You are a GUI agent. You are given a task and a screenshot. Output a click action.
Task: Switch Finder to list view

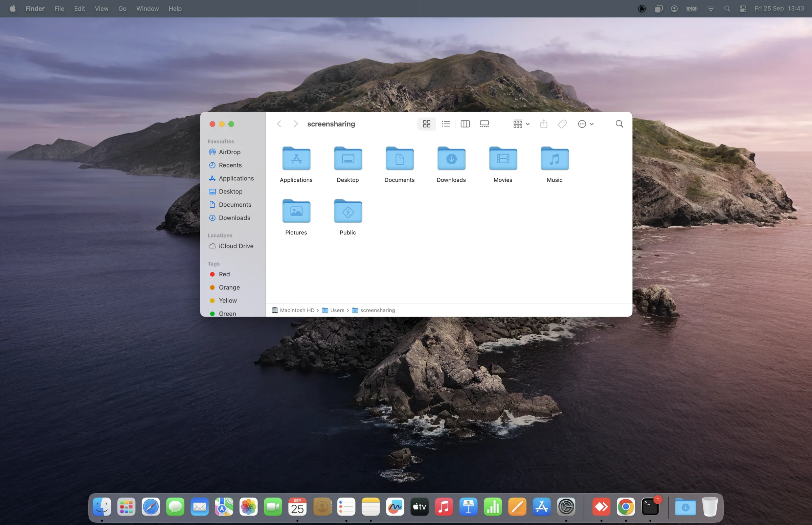(x=446, y=124)
